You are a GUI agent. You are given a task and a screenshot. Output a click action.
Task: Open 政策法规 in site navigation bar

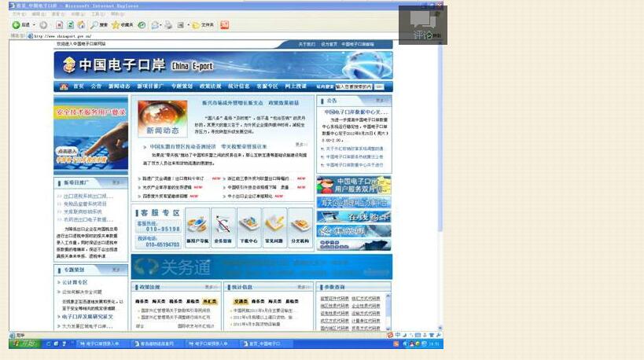210,86
